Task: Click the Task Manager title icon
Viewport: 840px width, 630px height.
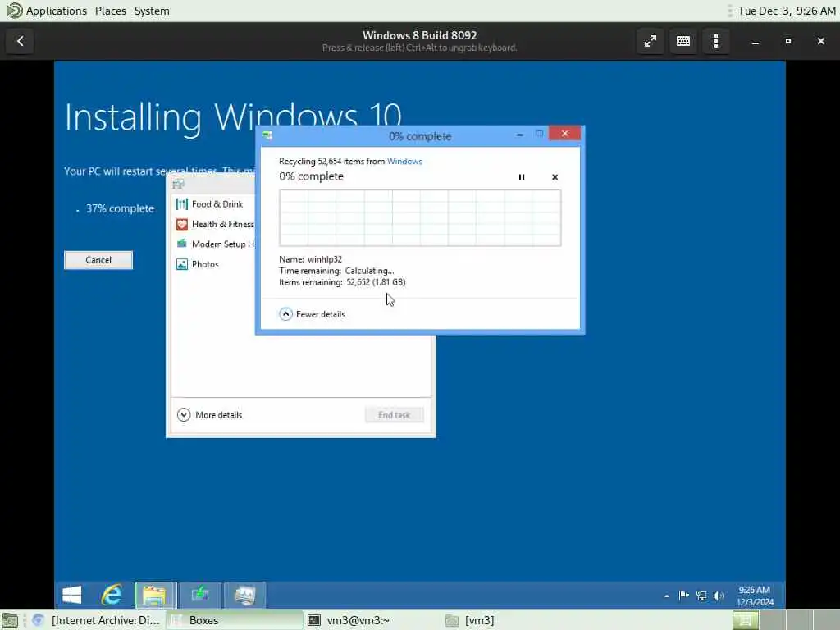Action: point(178,185)
